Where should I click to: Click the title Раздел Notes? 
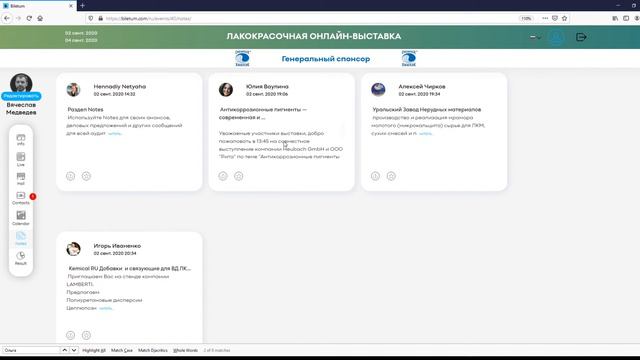(x=85, y=109)
